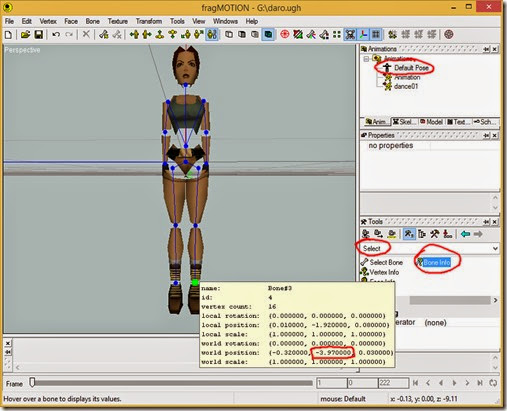Select the Animation tree item
Screen dimensions: 507x411
click(407, 77)
